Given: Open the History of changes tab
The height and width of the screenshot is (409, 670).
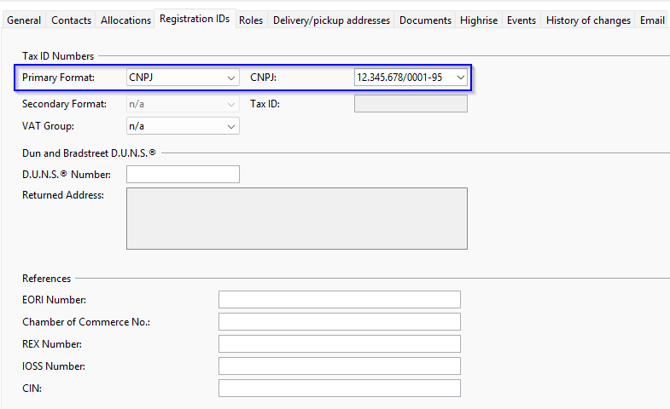Looking at the screenshot, I should [588, 20].
